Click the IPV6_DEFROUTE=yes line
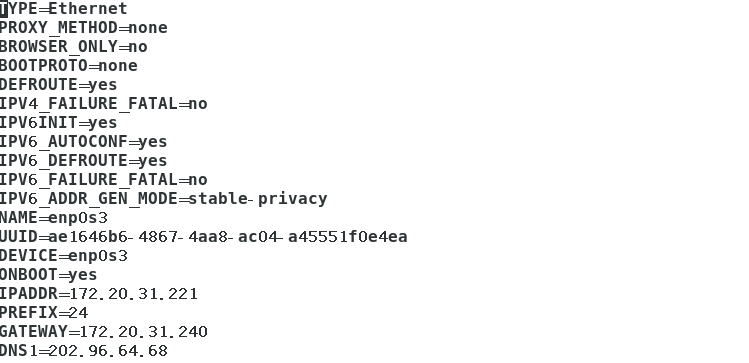Screen dimensions: 749x363 pyautogui.click(x=84, y=161)
